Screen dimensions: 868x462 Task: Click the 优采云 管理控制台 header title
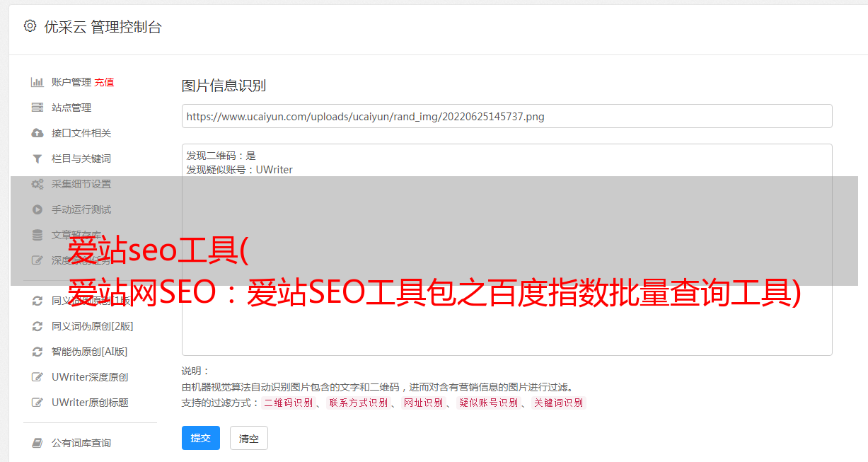103,27
